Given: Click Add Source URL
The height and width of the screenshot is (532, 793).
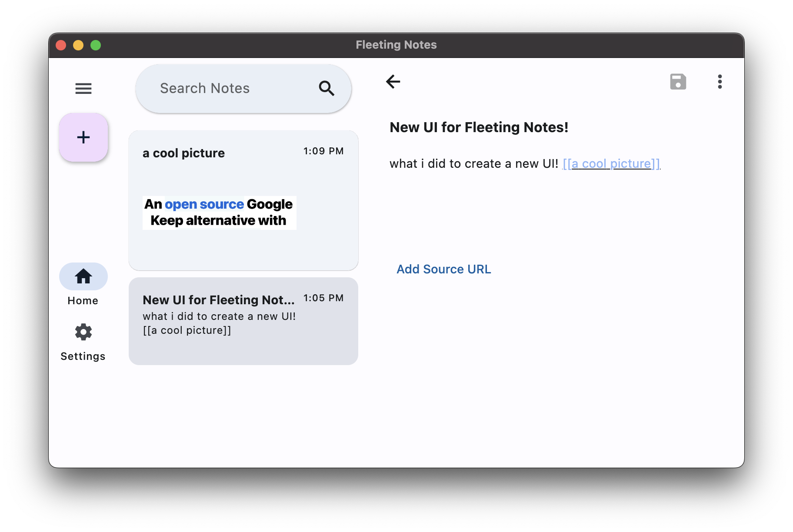Looking at the screenshot, I should click(x=443, y=269).
